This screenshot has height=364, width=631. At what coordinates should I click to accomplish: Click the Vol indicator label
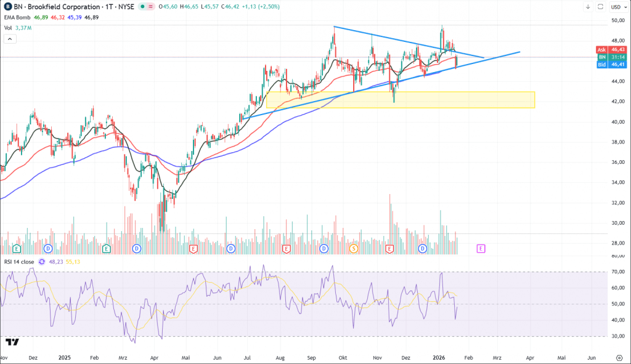click(x=8, y=27)
